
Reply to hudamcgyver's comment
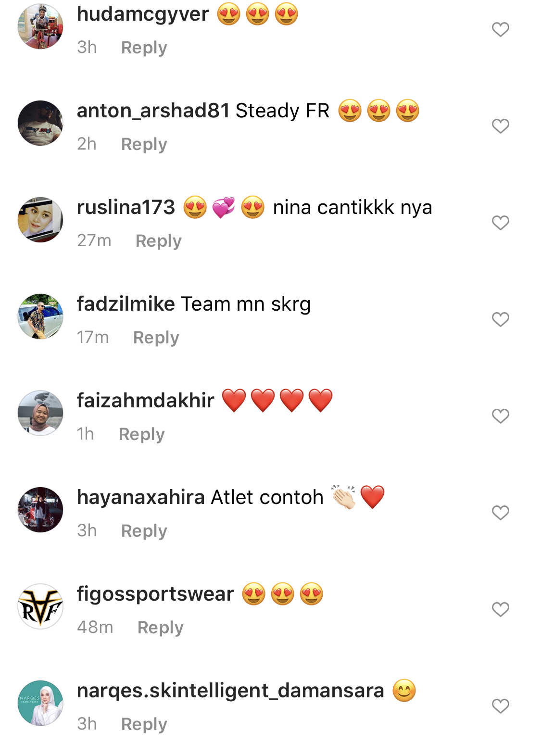point(144,48)
